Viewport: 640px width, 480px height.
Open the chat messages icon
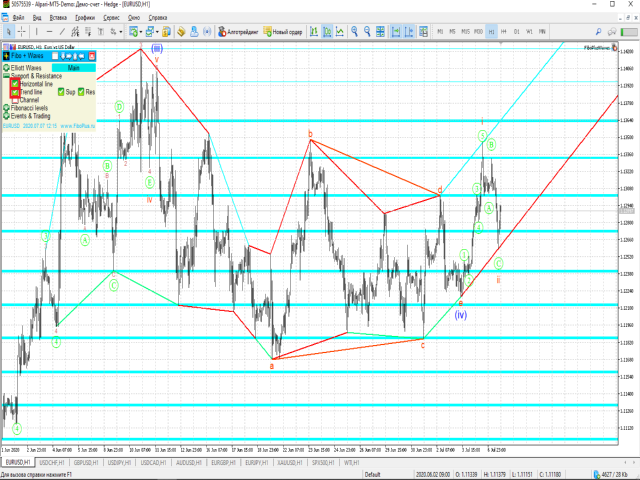point(611,31)
